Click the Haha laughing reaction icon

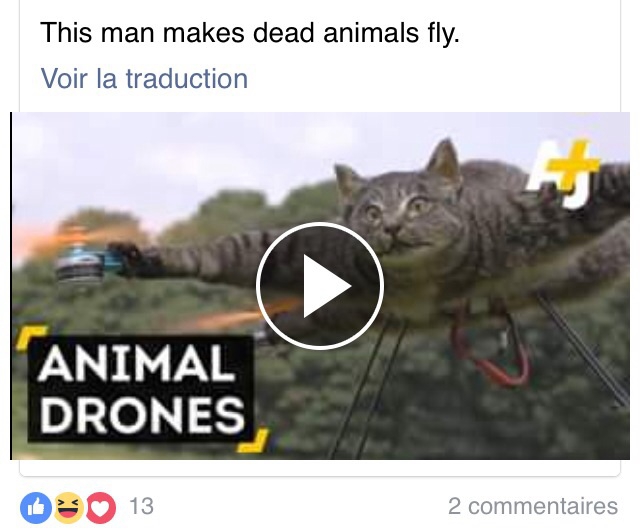(x=68, y=508)
